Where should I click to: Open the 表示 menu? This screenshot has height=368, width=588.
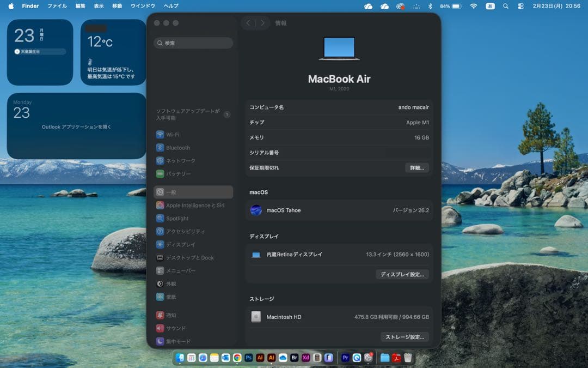coord(99,6)
